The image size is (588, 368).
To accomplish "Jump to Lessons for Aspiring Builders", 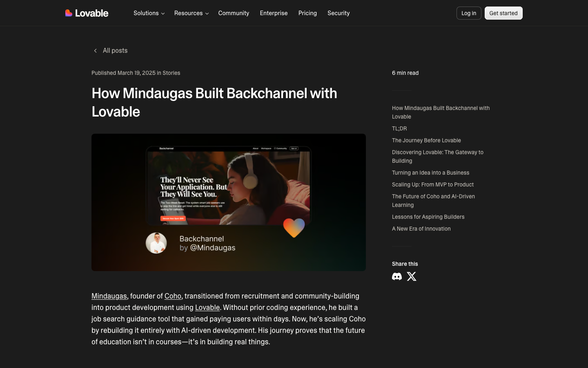I will click(428, 217).
